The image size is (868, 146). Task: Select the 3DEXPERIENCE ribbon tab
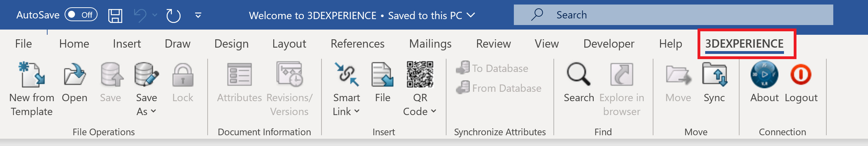click(744, 44)
